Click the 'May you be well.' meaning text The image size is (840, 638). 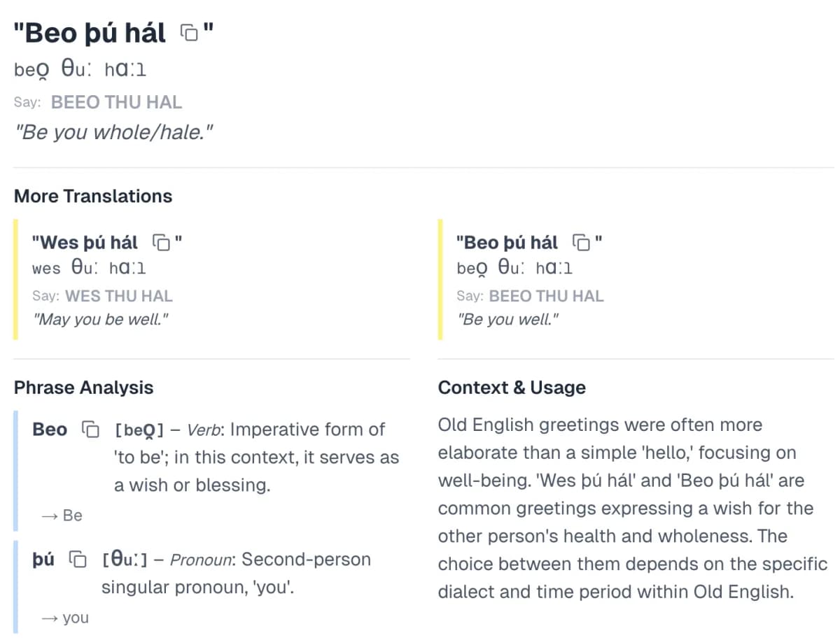pyautogui.click(x=101, y=320)
